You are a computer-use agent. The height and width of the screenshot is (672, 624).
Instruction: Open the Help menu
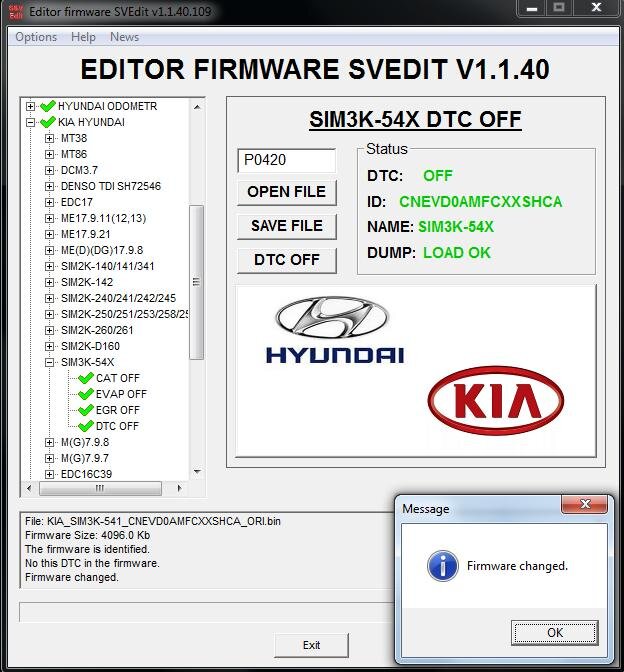point(83,37)
